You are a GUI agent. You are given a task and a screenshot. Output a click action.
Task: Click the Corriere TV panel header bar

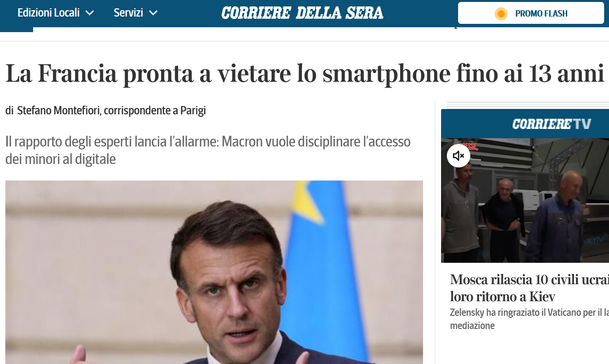(525, 124)
